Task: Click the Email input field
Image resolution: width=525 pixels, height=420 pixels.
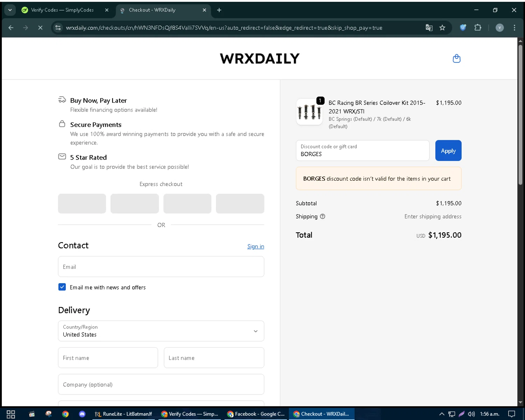Action: (x=161, y=267)
